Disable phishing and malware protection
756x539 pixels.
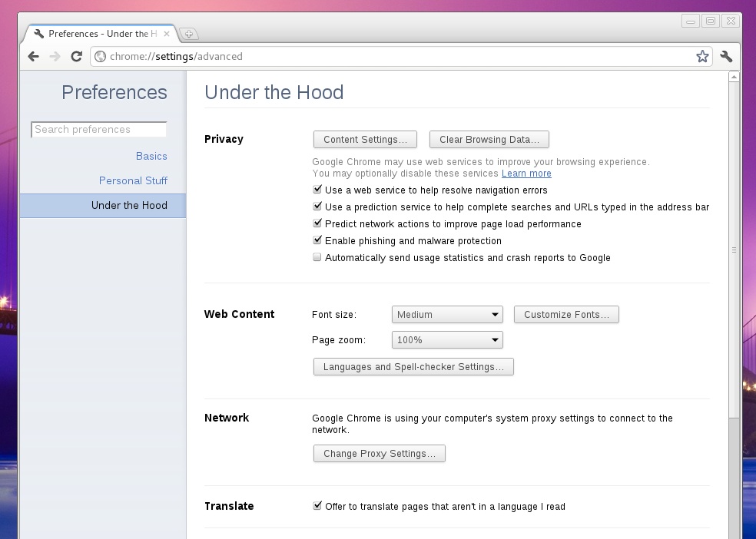pyautogui.click(x=317, y=240)
